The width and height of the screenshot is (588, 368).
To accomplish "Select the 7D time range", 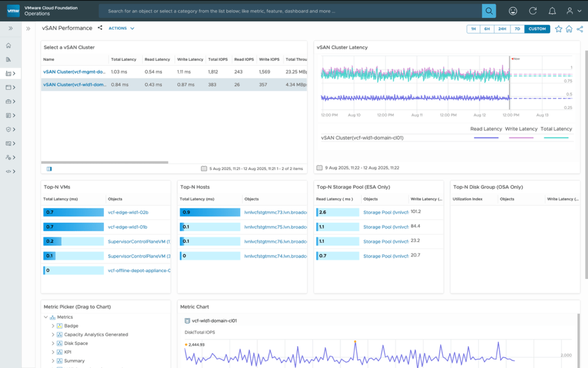I will point(517,29).
